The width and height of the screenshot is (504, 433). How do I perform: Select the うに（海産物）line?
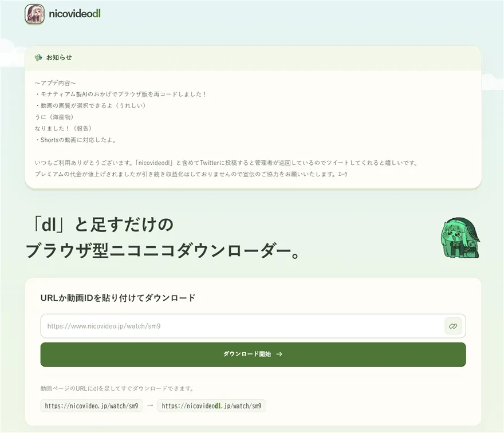pyautogui.click(x=54, y=117)
